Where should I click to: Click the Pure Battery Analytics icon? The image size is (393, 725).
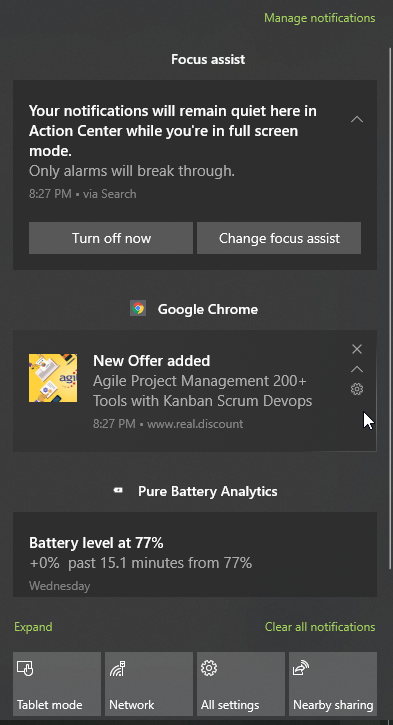click(119, 491)
